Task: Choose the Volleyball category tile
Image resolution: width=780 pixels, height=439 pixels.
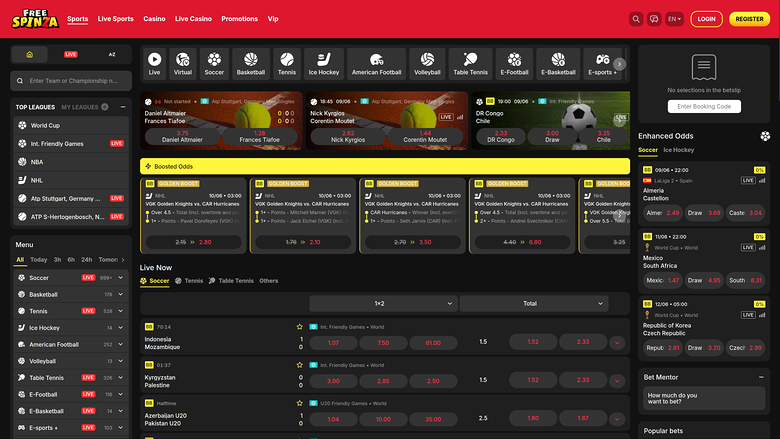Action: point(427,64)
